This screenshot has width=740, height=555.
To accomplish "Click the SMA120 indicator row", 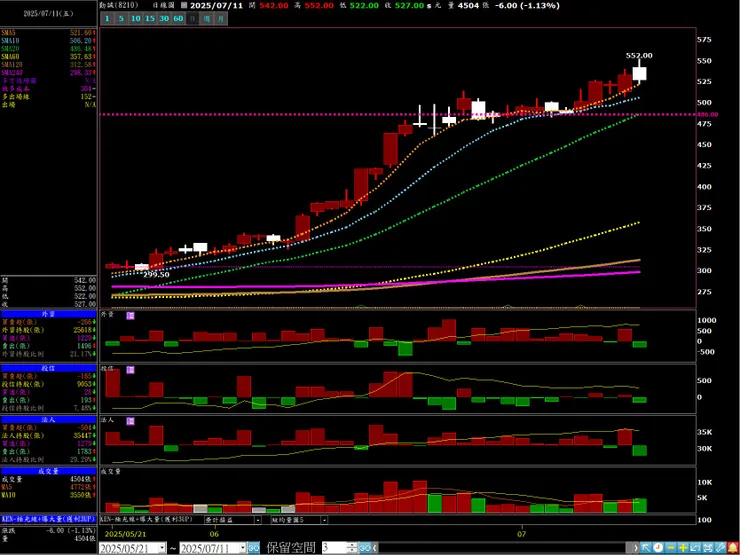I will point(49,64).
